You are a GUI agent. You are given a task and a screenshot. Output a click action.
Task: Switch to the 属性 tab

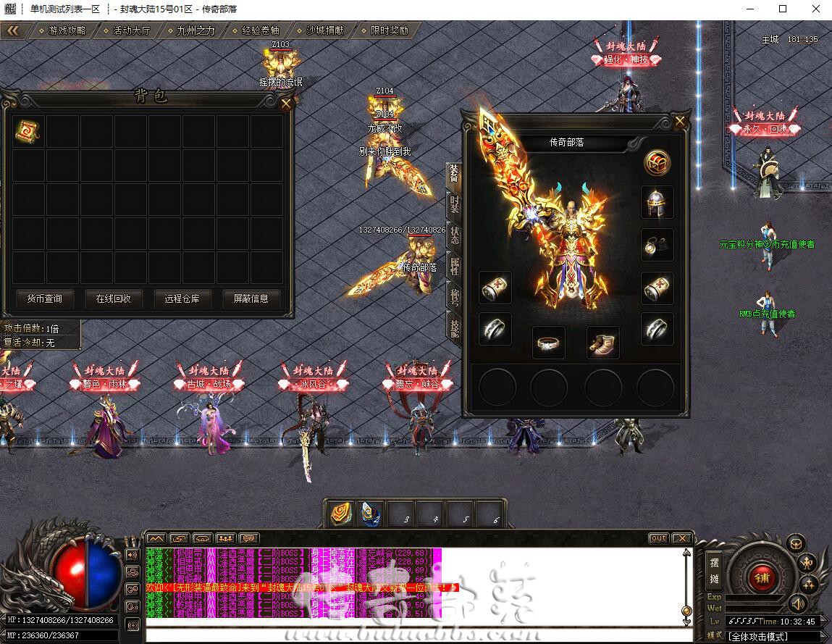454,266
